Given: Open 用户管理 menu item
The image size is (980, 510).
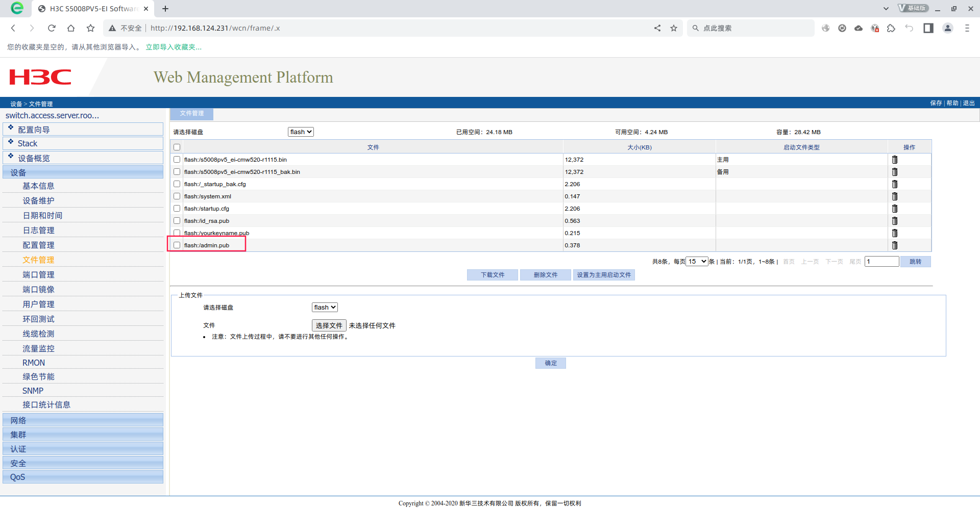Looking at the screenshot, I should click(x=38, y=304).
